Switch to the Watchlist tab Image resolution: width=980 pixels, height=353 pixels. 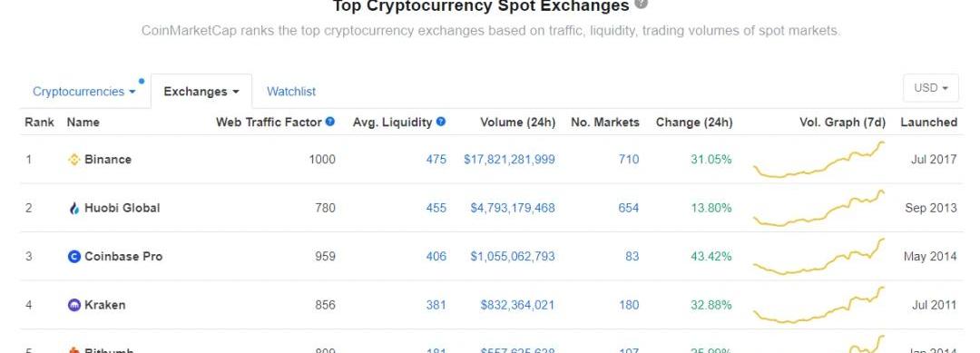(291, 92)
